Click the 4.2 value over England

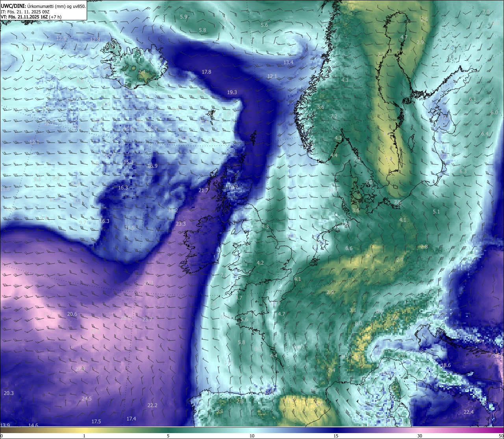coord(260,263)
